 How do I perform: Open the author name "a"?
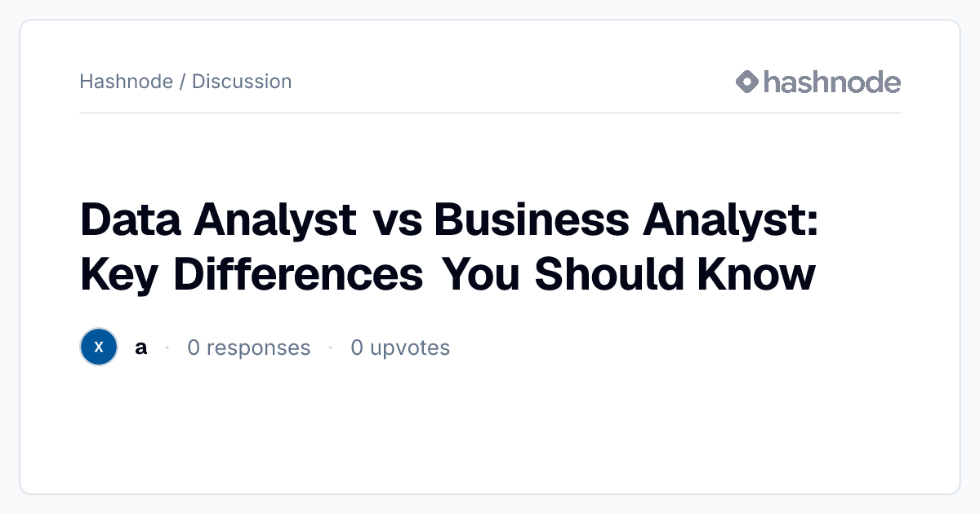tap(141, 348)
